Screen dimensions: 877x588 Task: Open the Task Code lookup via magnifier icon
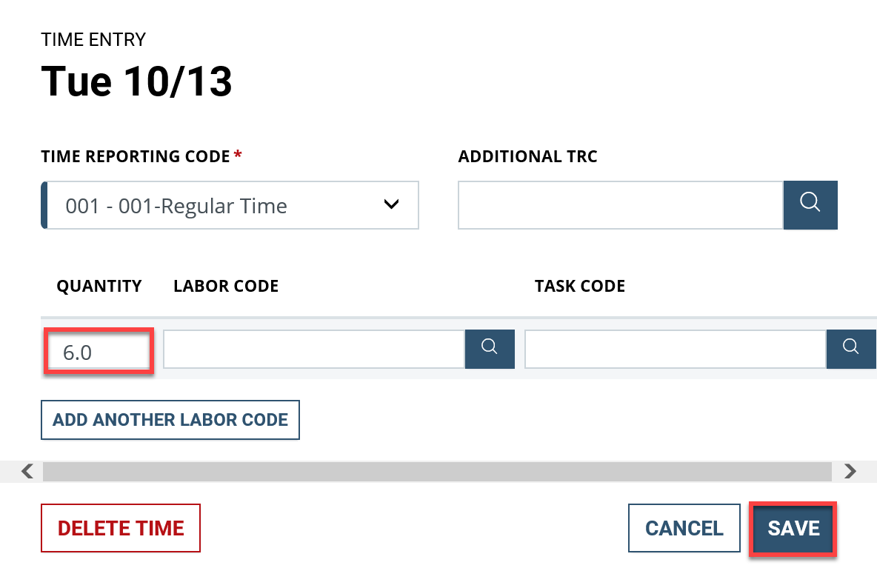[x=851, y=349]
